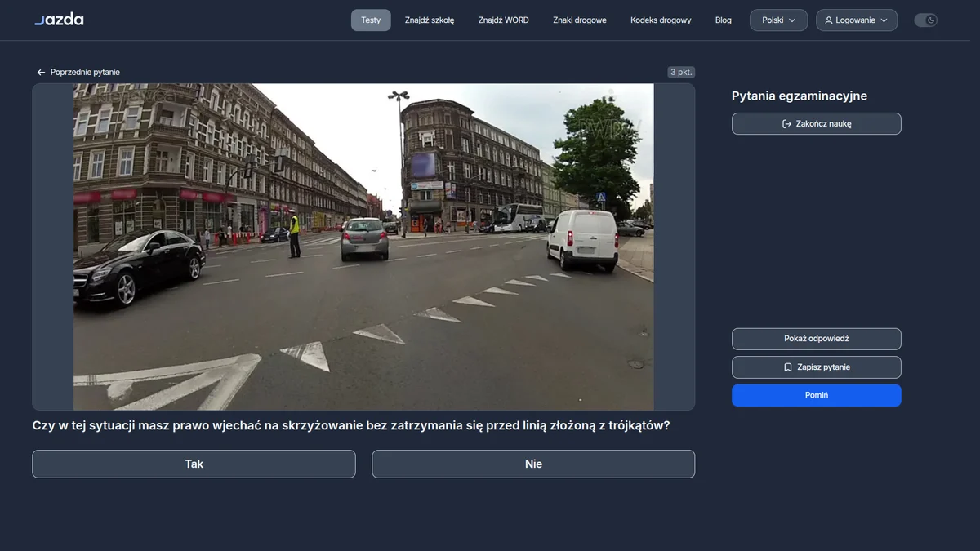
Task: Skip question with Pomiń
Action: click(817, 395)
